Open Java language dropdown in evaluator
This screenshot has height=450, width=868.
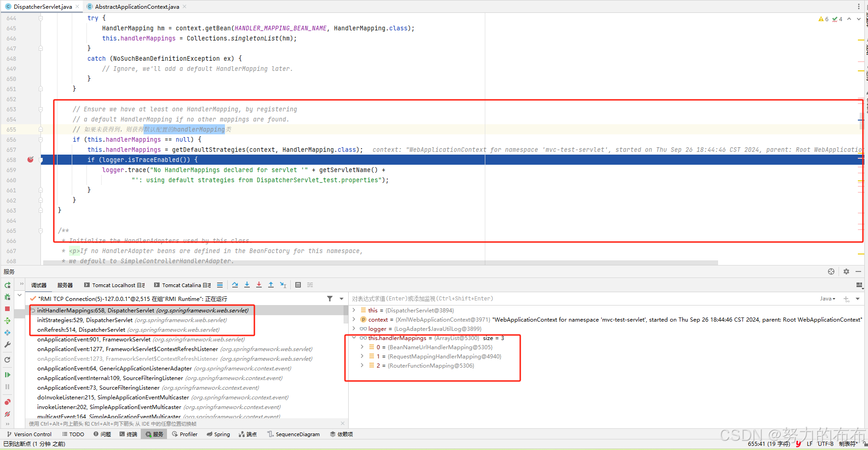pyautogui.click(x=828, y=299)
